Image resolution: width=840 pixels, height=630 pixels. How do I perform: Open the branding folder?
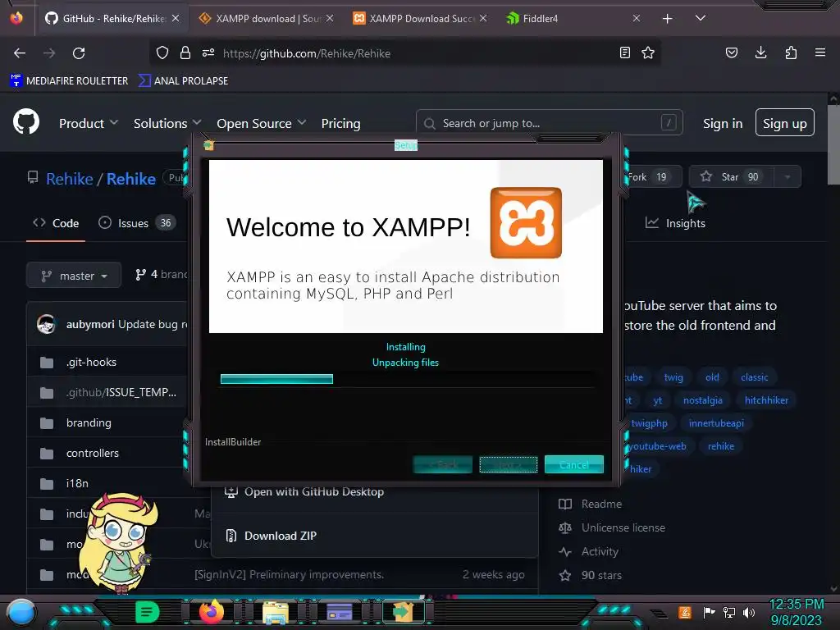tap(89, 422)
